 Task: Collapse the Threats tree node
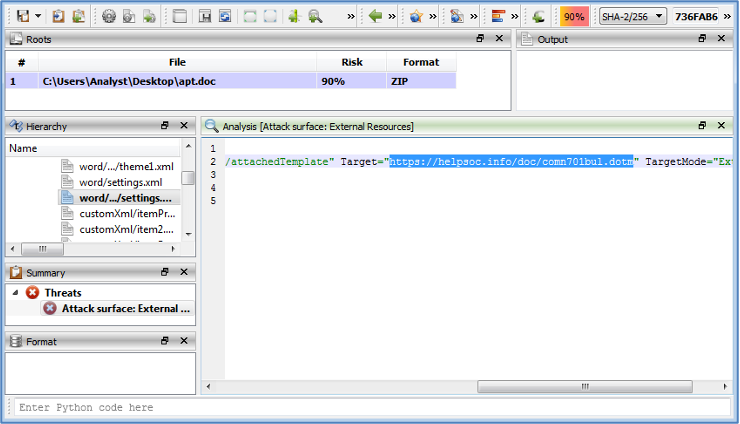(x=15, y=293)
